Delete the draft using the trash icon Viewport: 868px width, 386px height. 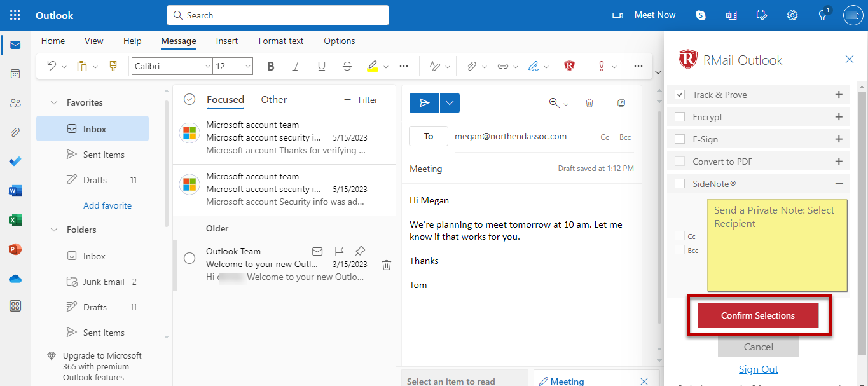pyautogui.click(x=589, y=102)
